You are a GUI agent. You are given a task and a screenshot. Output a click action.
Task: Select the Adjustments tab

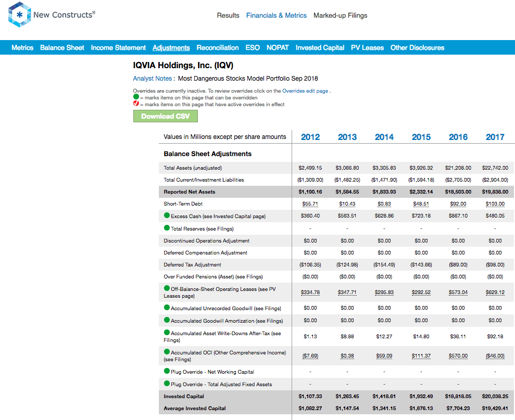[171, 47]
